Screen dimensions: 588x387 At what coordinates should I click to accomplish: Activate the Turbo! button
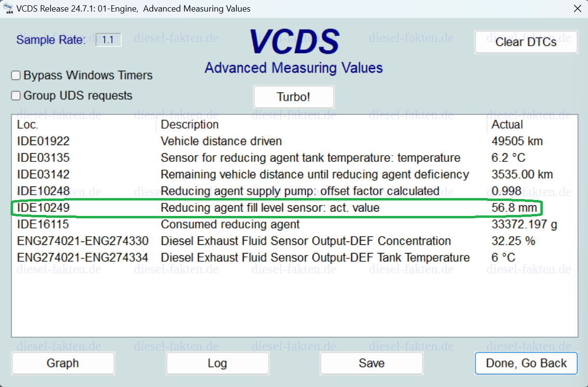294,97
